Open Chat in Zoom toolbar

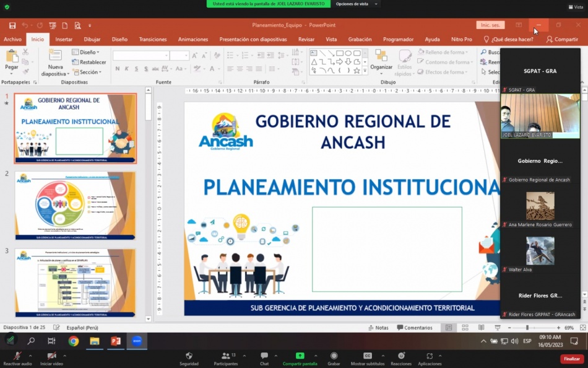pos(264,359)
